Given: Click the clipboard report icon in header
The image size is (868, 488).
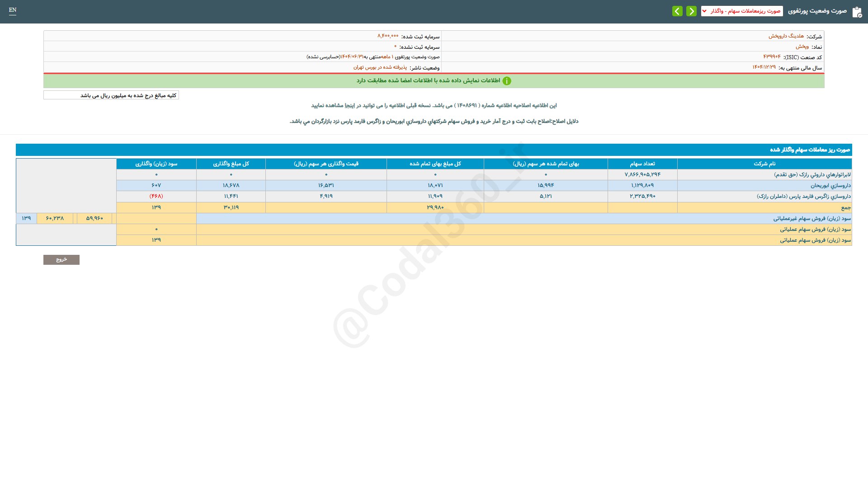Looking at the screenshot, I should tap(857, 12).
